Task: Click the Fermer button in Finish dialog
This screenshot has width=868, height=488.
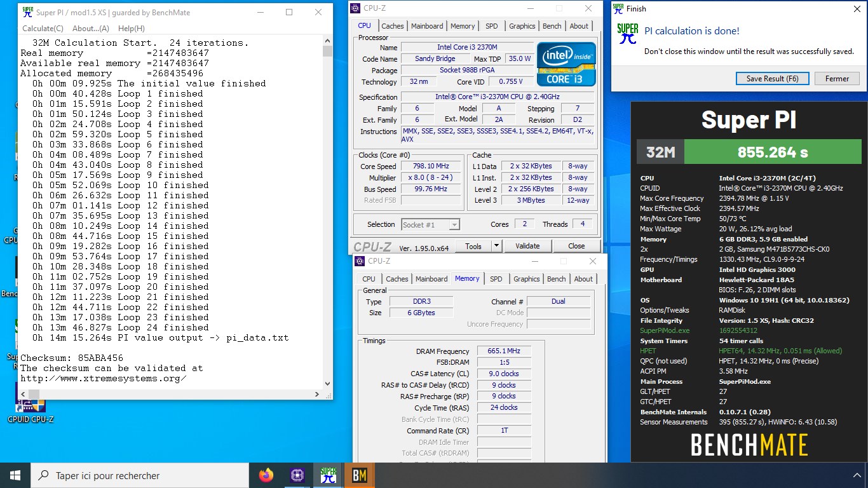Action: [x=837, y=79]
